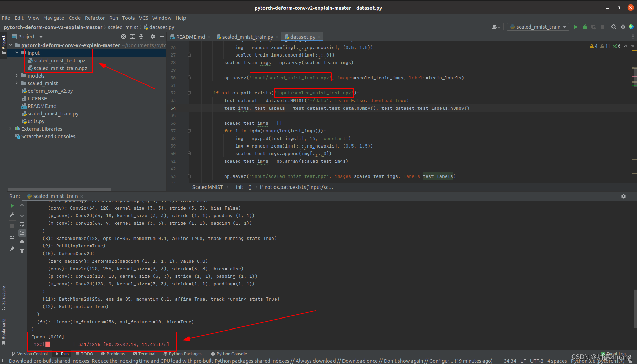Open Run panel settings gear
The width and height of the screenshot is (637, 364).
(x=624, y=196)
